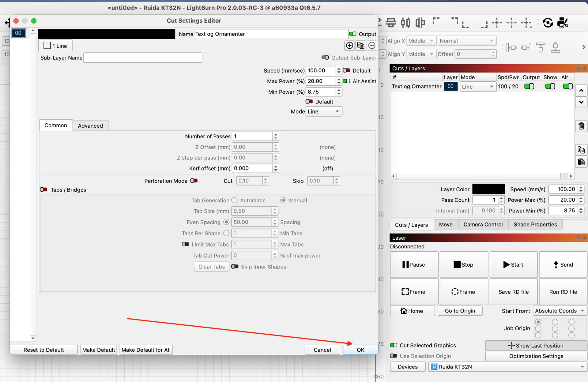Image resolution: width=588 pixels, height=382 pixels.
Task: Delete the selected layer using trash icon
Action: pyautogui.click(x=581, y=126)
